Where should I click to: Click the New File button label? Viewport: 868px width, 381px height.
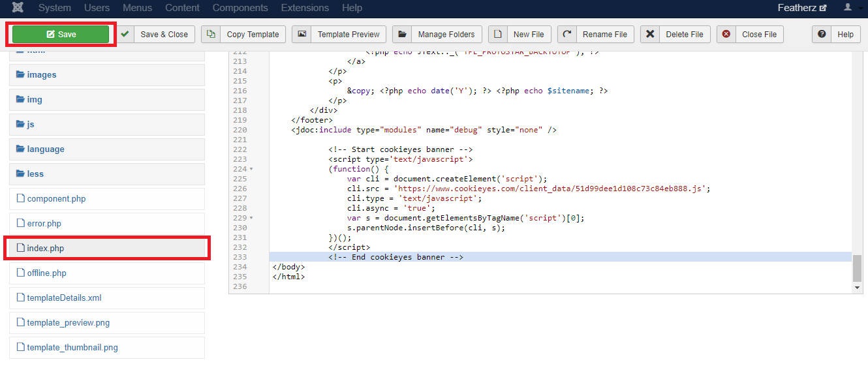click(x=529, y=35)
